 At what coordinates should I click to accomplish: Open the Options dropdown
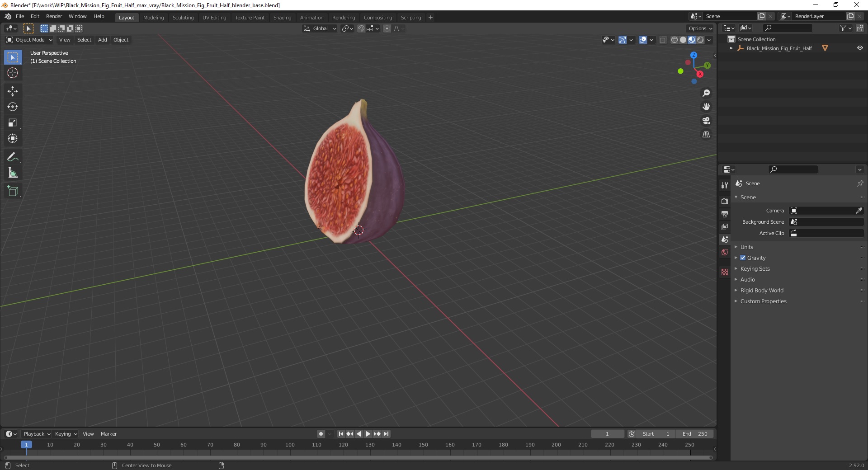pyautogui.click(x=700, y=28)
